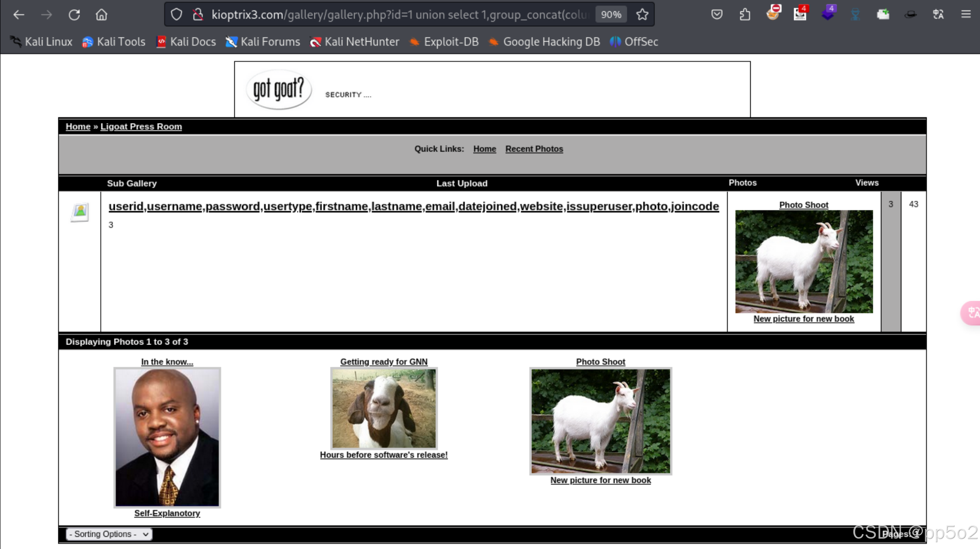
Task: Reload the page with refresh icon
Action: coord(74,14)
